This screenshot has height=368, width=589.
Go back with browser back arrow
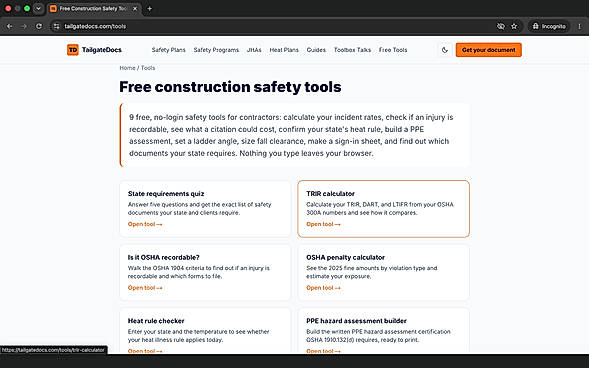10,26
